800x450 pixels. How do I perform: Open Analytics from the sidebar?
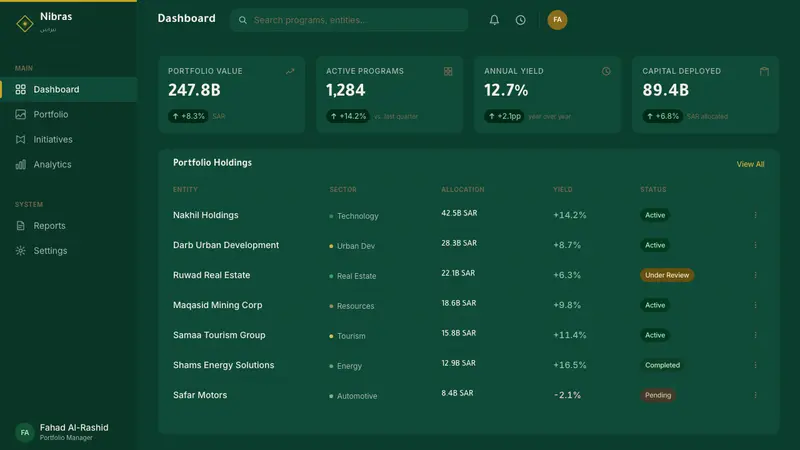tap(68, 164)
